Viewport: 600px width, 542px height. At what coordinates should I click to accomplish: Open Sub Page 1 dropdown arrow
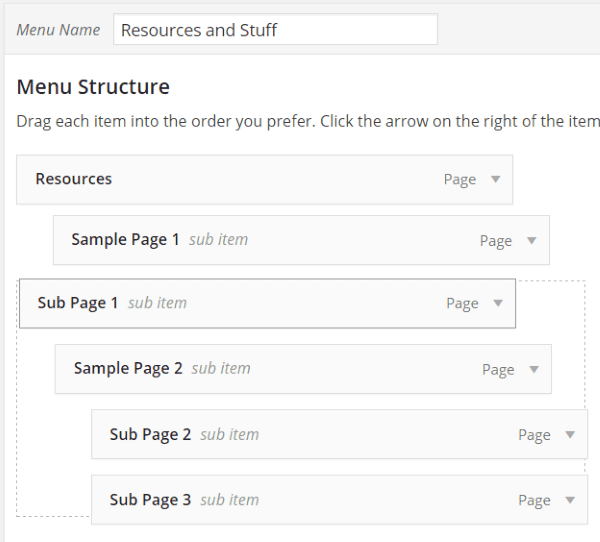click(x=498, y=303)
